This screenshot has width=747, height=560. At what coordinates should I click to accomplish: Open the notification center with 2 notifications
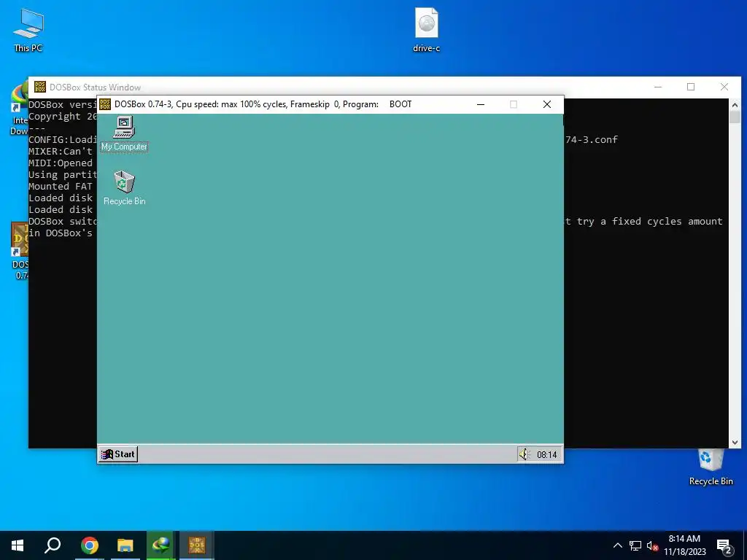point(724,547)
